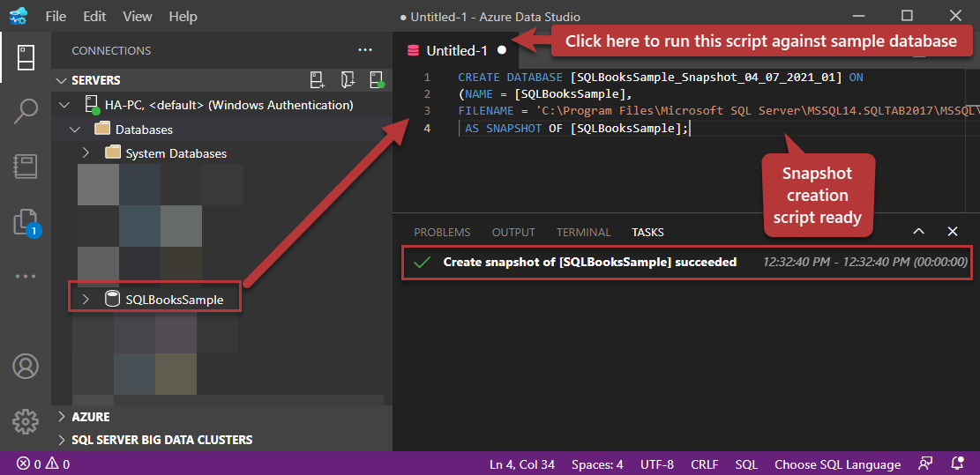Select the HA-PC Windows Authentication server row
The width and height of the screenshot is (980, 475).
tap(222, 105)
